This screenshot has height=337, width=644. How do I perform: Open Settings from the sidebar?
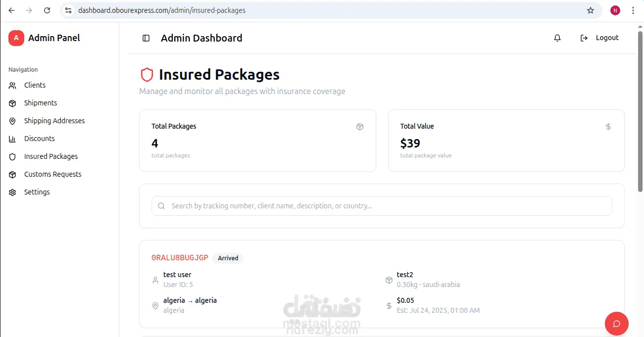point(37,192)
